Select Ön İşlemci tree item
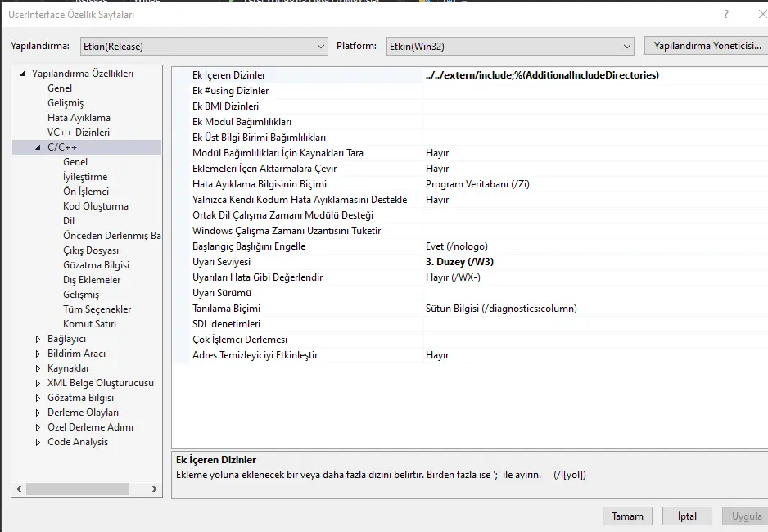This screenshot has width=768, height=532. click(86, 192)
